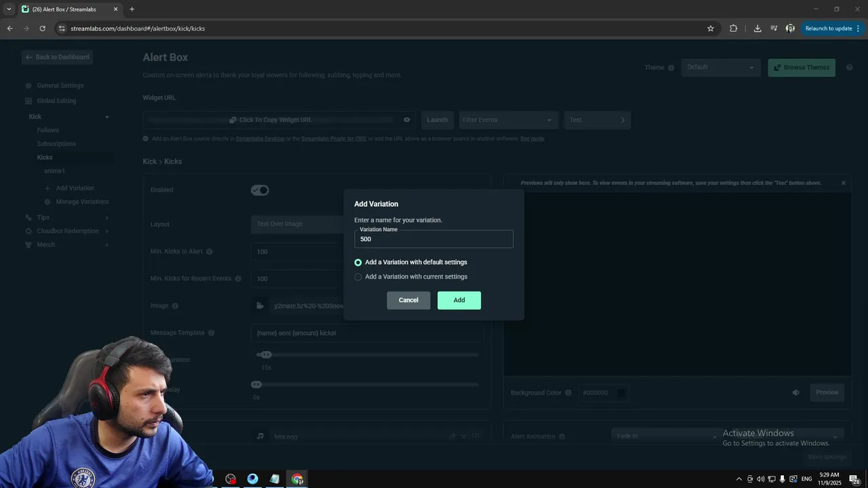Expand the Test alert menu
The height and width of the screenshot is (488, 868).
coord(597,120)
